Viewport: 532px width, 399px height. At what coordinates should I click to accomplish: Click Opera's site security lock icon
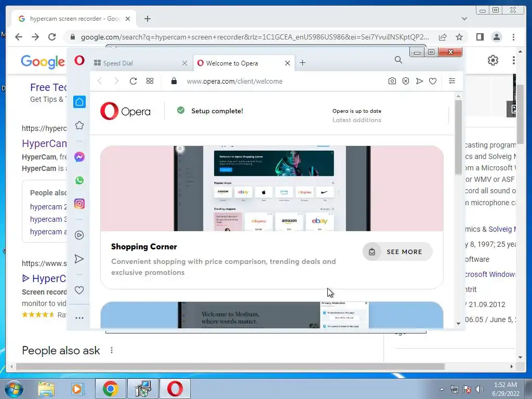point(174,81)
